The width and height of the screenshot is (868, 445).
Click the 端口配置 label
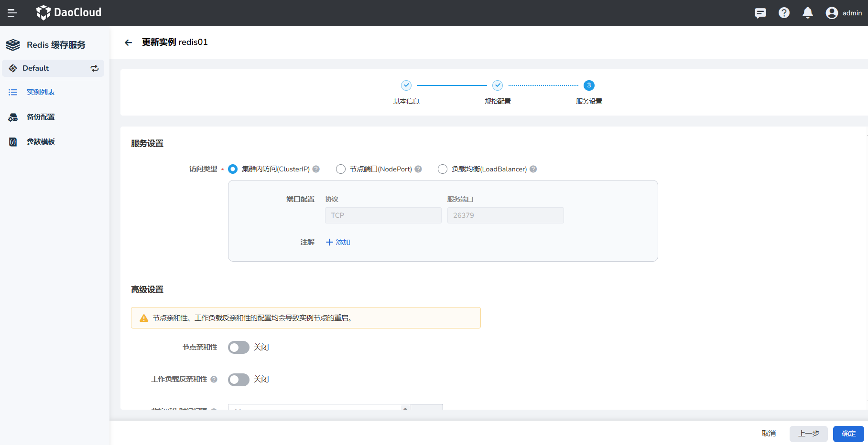point(300,199)
